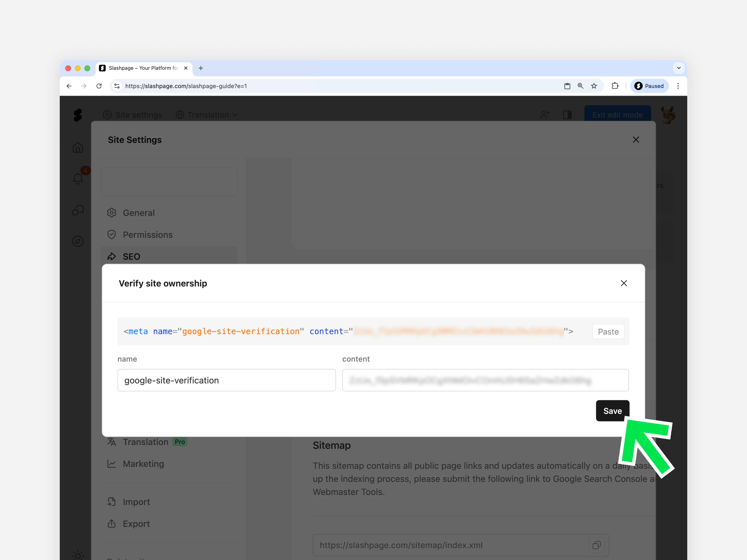Close the Verify site ownership dialog

pyautogui.click(x=623, y=283)
